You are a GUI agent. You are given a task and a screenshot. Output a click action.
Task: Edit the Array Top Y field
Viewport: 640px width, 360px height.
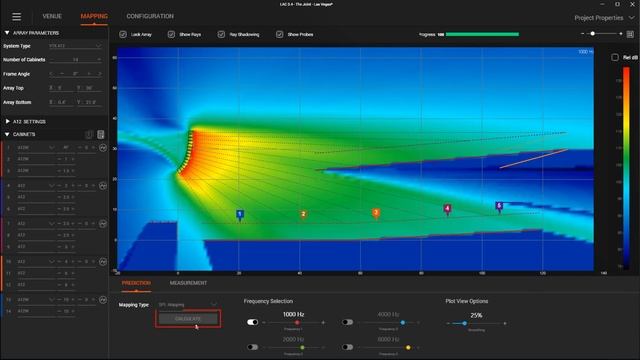pos(89,88)
